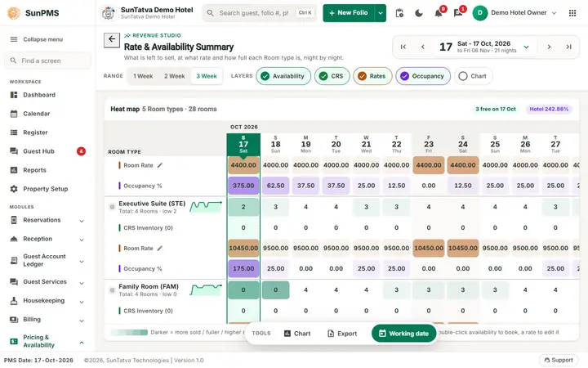
Task: Click the Working date button
Action: tap(404, 334)
